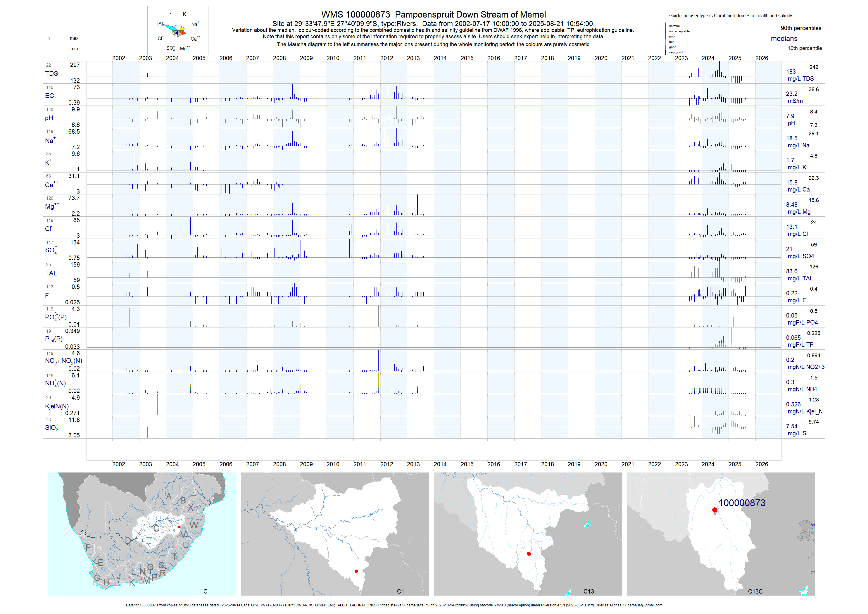
Task: Click the EC variable label
Action: pyautogui.click(x=49, y=96)
